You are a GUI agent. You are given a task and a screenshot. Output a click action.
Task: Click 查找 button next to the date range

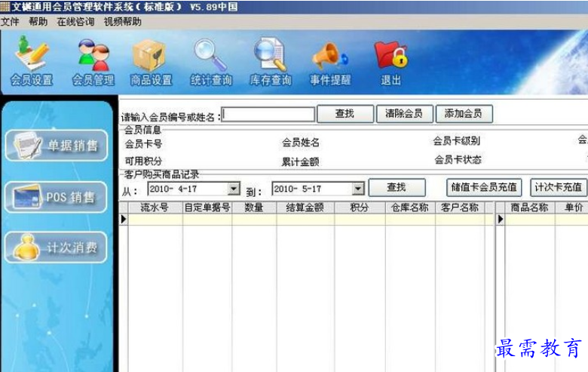397,187
